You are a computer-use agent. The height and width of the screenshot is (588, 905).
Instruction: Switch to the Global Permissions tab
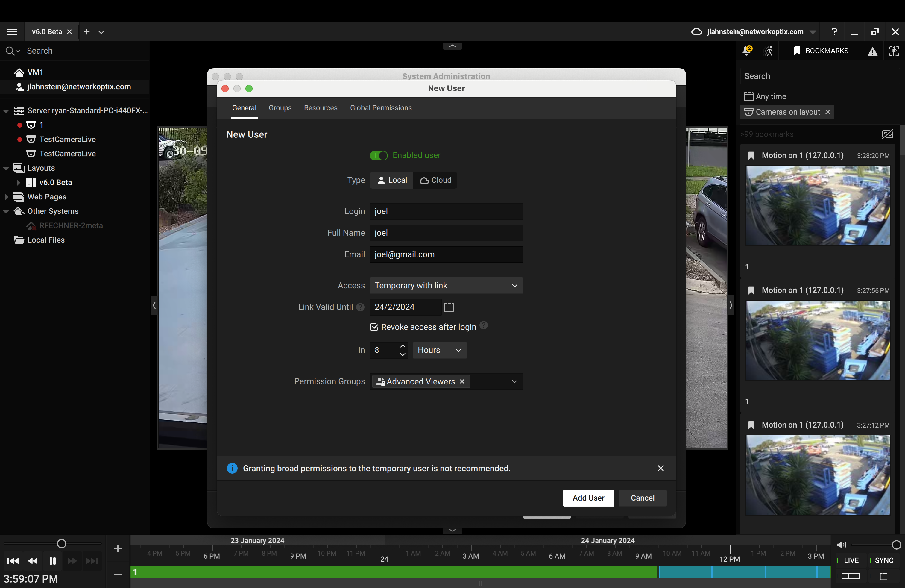(381, 108)
